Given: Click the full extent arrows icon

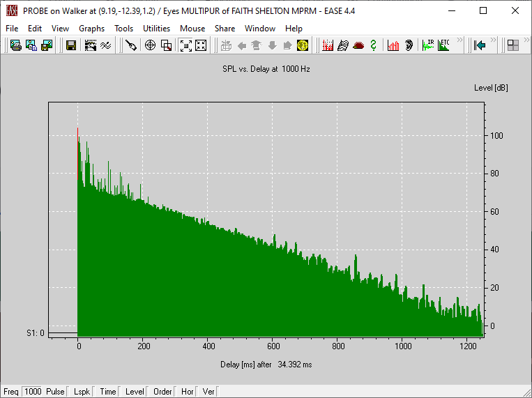Looking at the screenshot, I should (201, 45).
